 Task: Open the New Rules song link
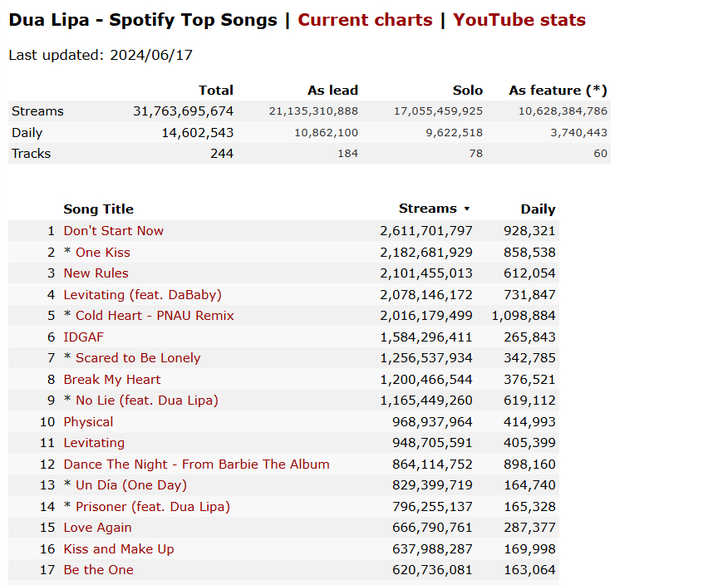tap(96, 273)
